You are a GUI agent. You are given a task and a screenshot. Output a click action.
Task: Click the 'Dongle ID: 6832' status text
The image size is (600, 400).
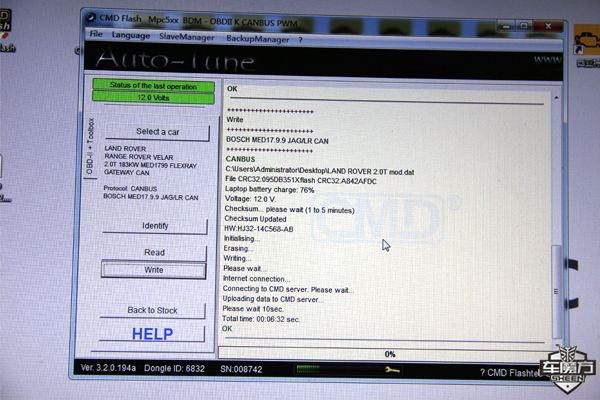tap(174, 369)
